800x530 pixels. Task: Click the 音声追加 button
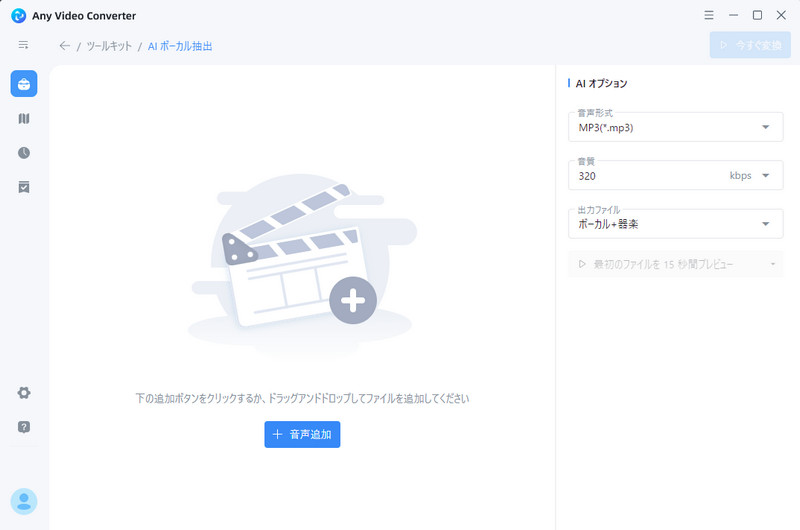[302, 435]
